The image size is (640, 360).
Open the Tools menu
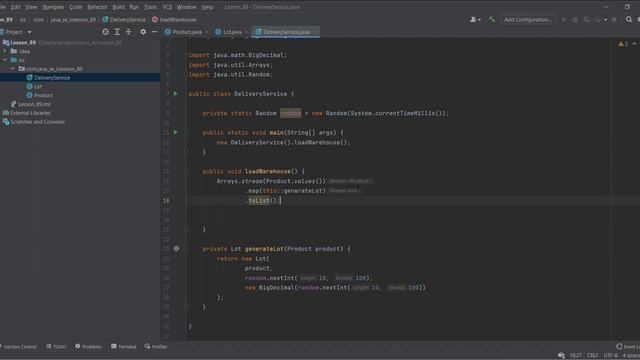tap(150, 7)
